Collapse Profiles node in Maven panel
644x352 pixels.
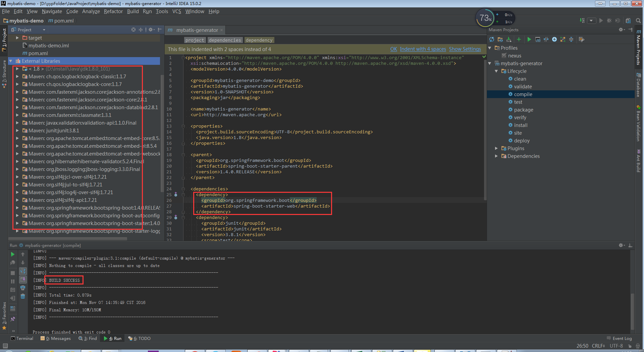tap(490, 48)
